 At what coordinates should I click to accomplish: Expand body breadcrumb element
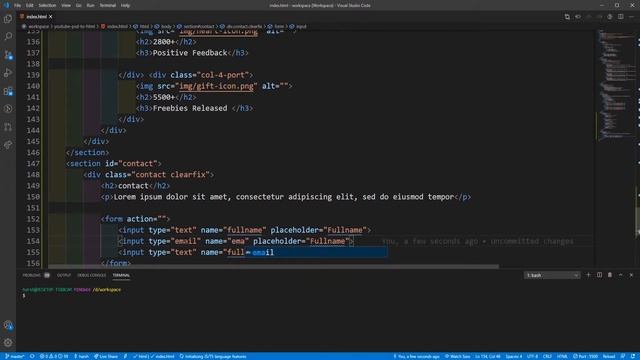click(x=166, y=27)
